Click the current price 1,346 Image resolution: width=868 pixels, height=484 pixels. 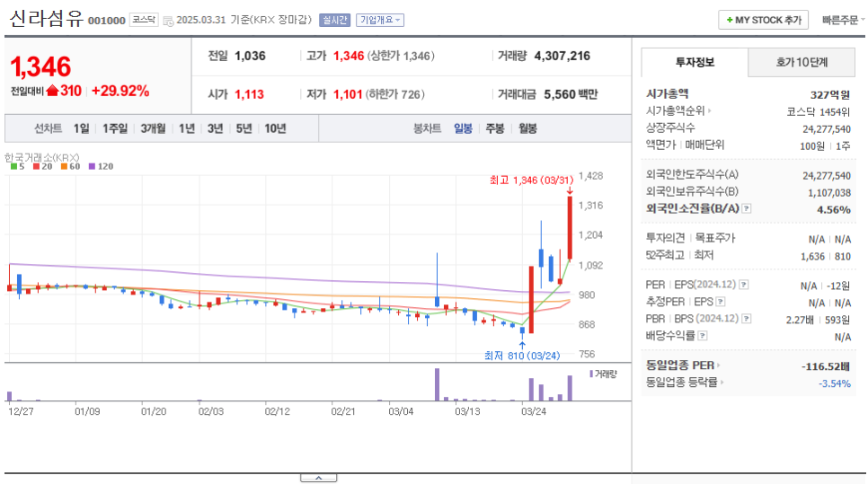coord(41,67)
